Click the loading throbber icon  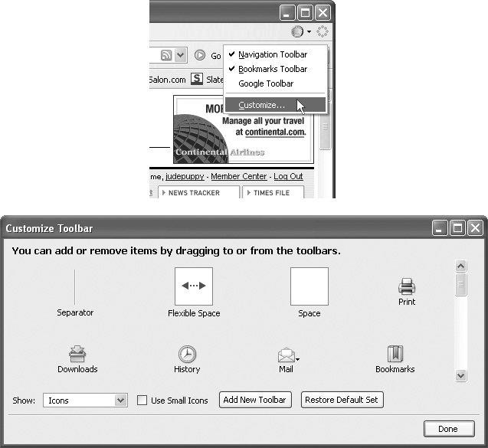323,31
